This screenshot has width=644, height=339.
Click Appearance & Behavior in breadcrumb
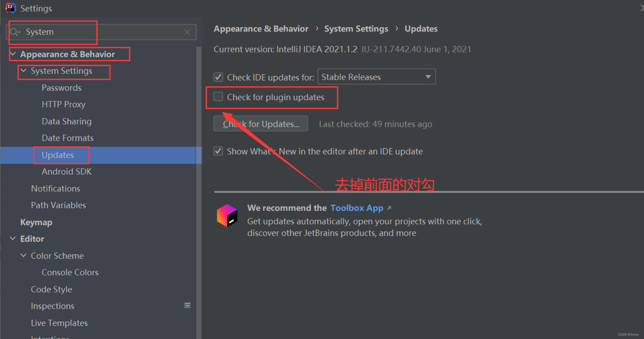(261, 29)
